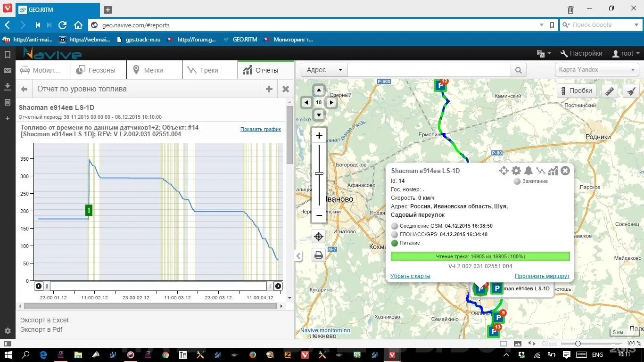Viewport: 644px width, 362px height.
Task: Print the map with the printer icon
Action: [x=319, y=255]
